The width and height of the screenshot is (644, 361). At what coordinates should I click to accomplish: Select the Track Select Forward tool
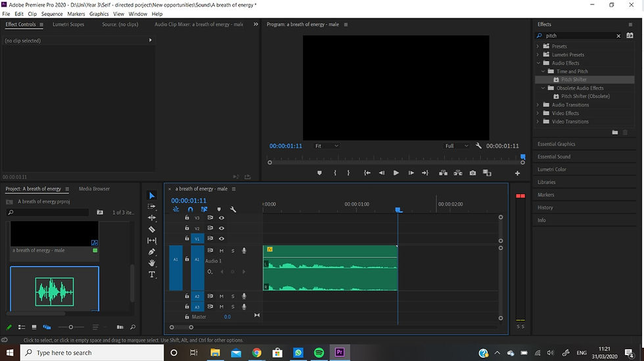[x=152, y=206]
